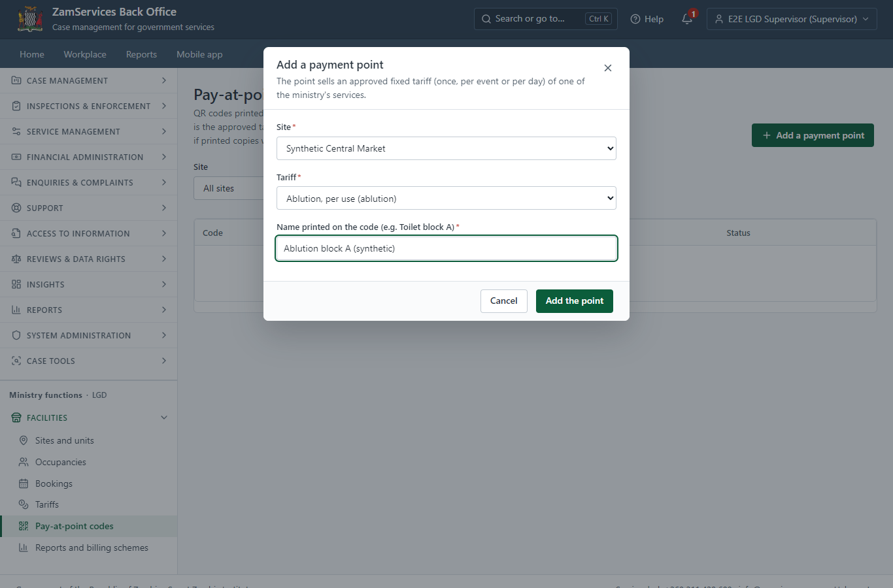Click the Search or go to box
The image size is (893, 588).
(x=545, y=19)
